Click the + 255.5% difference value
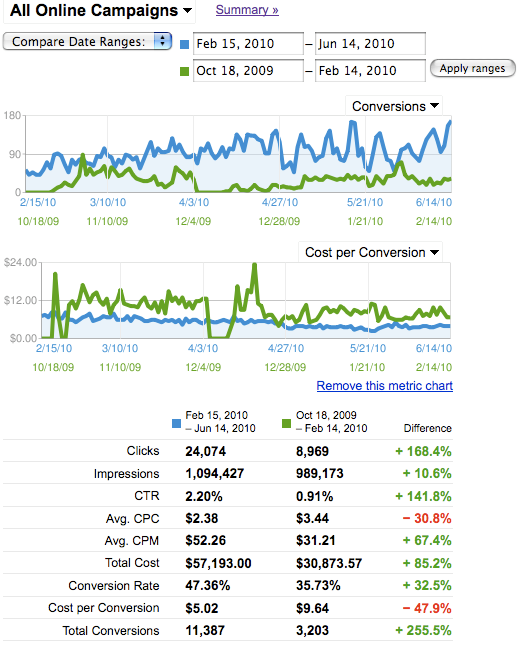 tap(423, 631)
